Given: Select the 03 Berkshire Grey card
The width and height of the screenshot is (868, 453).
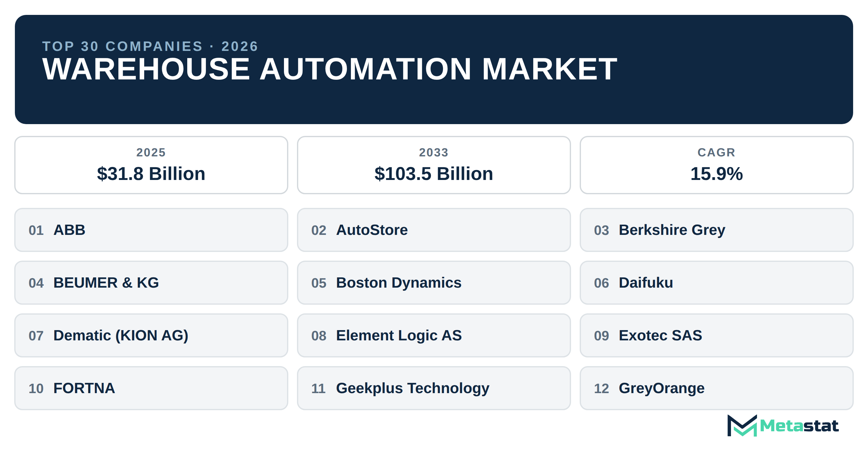Looking at the screenshot, I should [716, 230].
